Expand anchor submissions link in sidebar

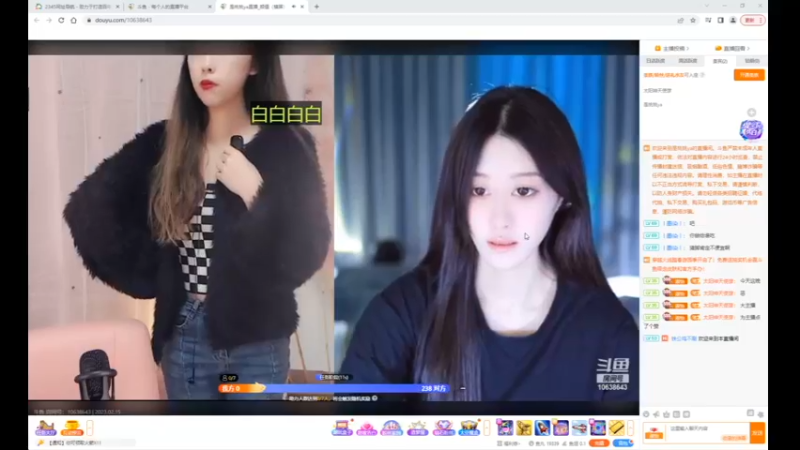tap(672, 48)
